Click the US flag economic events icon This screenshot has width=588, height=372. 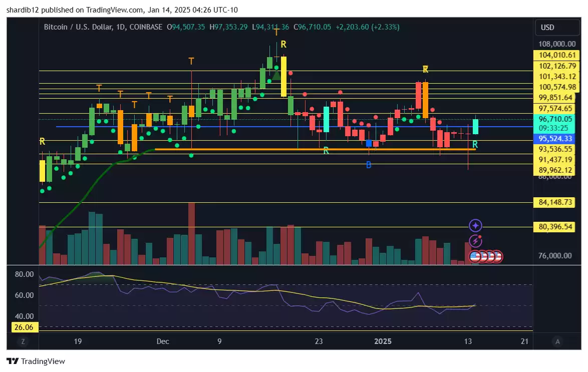[475, 256]
